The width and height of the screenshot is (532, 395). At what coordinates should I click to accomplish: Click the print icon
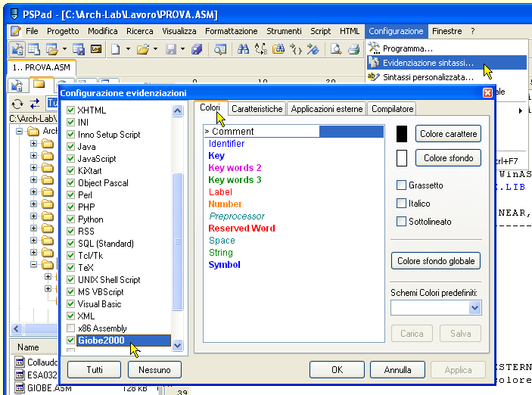coord(353,49)
